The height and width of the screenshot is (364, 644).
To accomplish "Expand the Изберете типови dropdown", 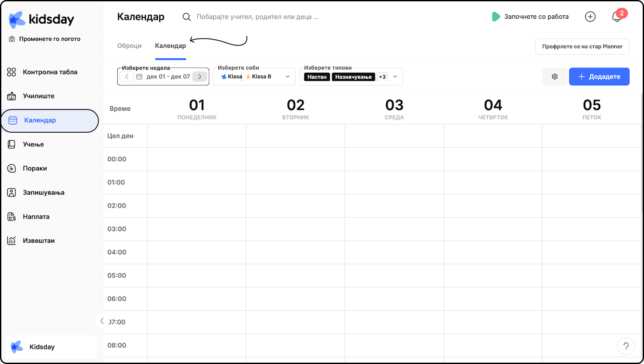I will coord(395,77).
